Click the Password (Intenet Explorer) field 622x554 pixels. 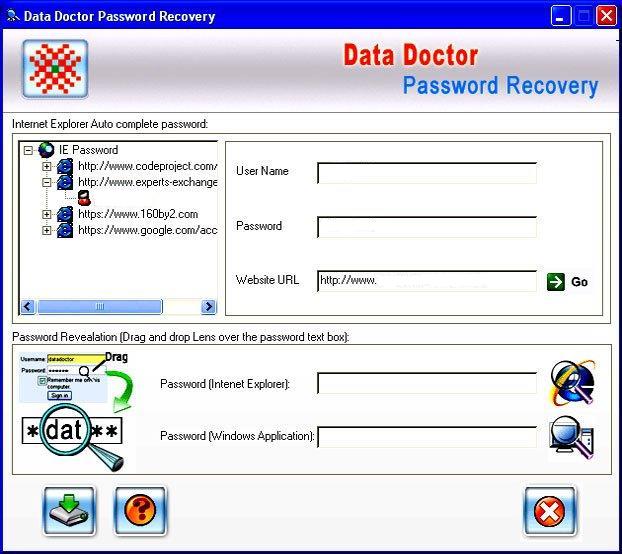click(427, 383)
